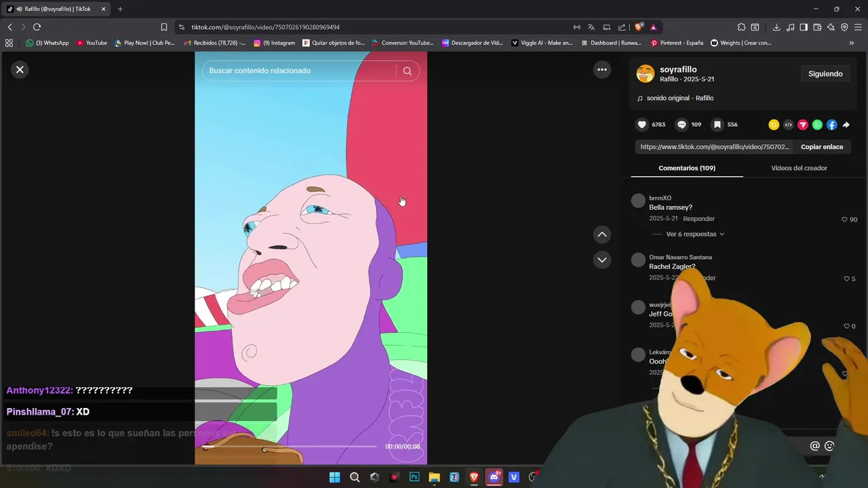Go back using the browser back arrow

click(x=9, y=27)
